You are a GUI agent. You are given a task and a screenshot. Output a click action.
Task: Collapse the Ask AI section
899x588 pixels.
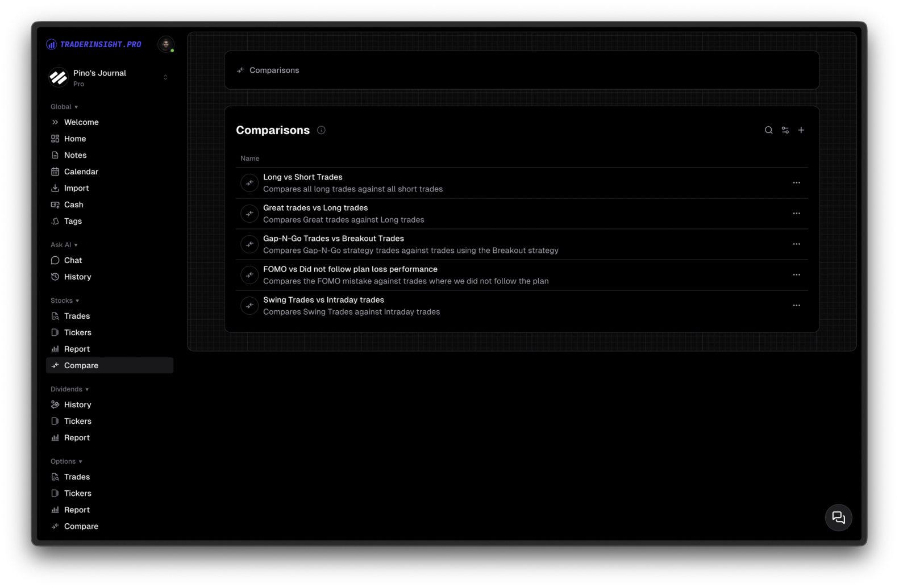pyautogui.click(x=64, y=245)
